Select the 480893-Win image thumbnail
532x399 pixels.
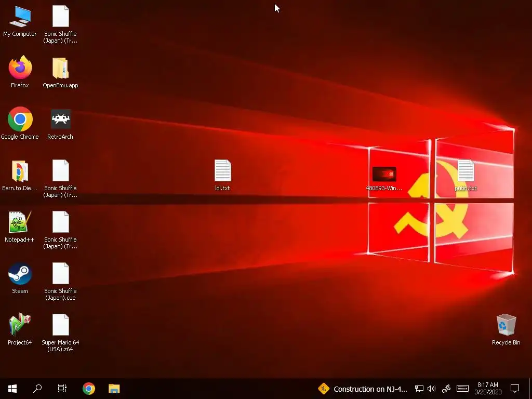(x=384, y=179)
